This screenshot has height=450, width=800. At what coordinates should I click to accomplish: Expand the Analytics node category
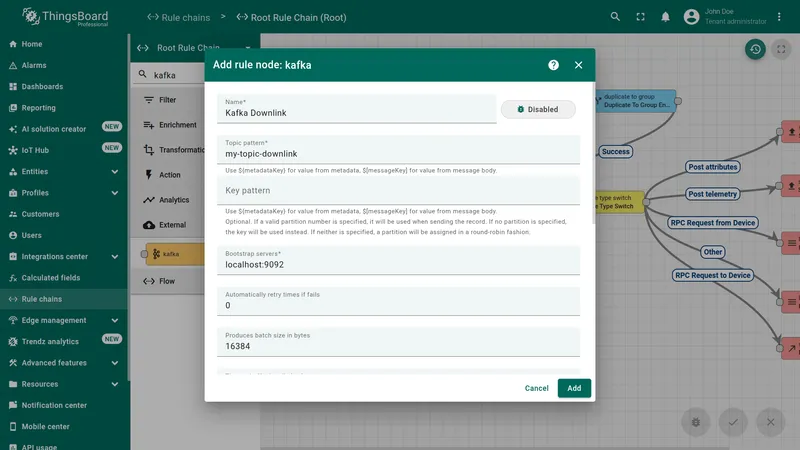point(168,200)
